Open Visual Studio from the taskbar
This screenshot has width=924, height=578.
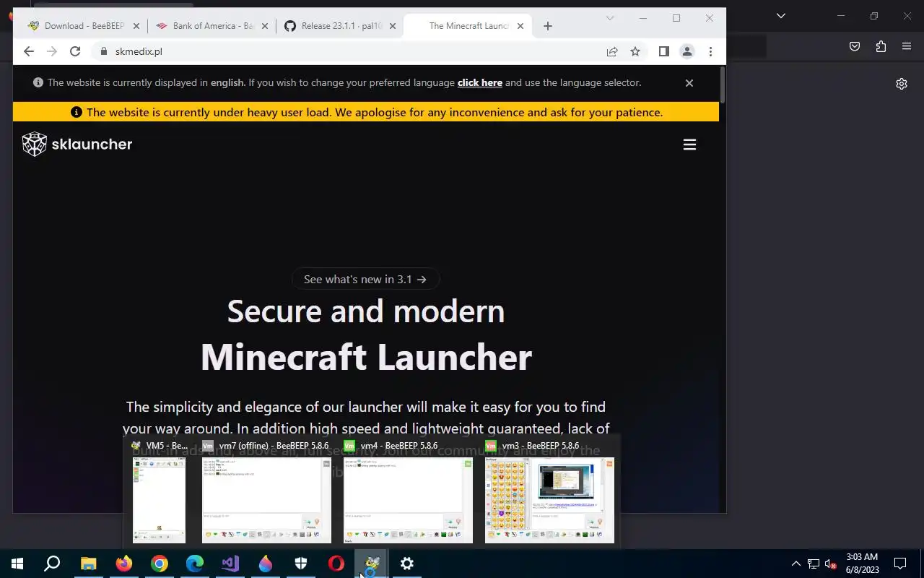[230, 564]
